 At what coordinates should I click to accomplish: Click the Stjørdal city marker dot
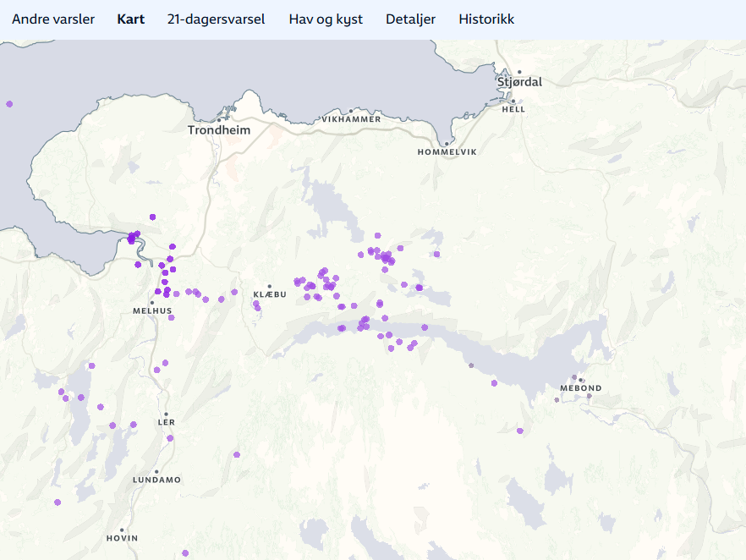pyautogui.click(x=519, y=72)
